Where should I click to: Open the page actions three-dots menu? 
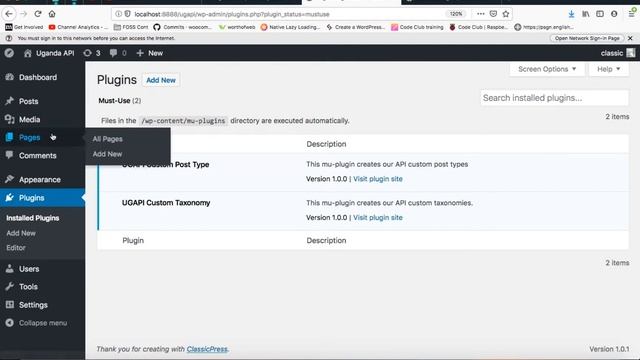[480, 14]
